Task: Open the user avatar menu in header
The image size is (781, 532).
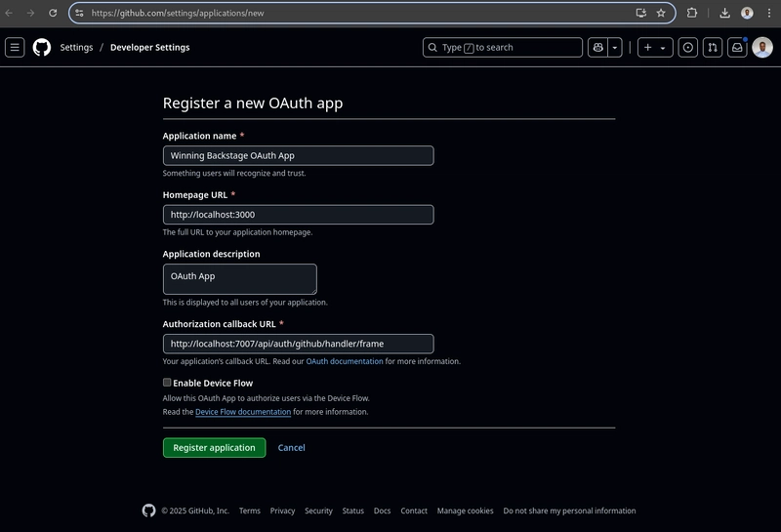Action: 762,47
